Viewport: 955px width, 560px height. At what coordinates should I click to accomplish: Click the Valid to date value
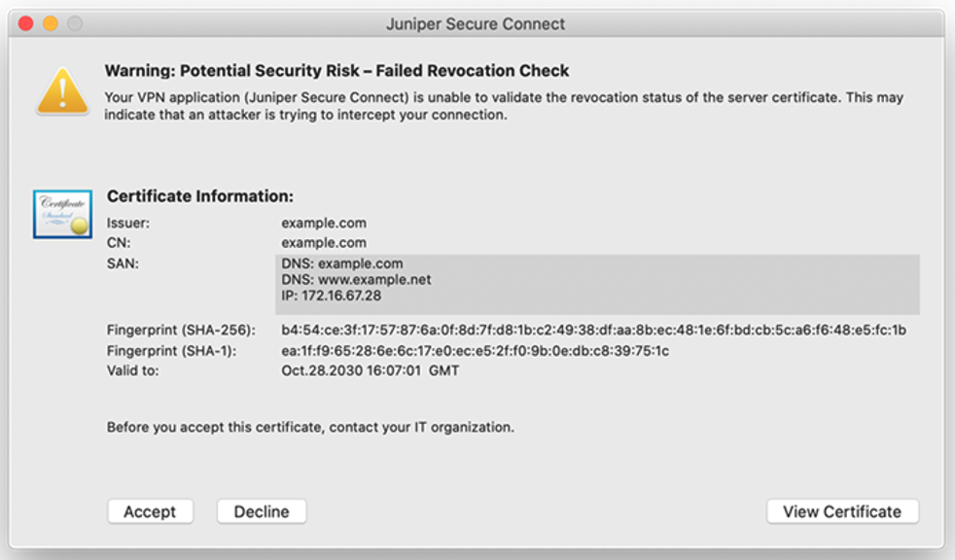click(x=371, y=371)
